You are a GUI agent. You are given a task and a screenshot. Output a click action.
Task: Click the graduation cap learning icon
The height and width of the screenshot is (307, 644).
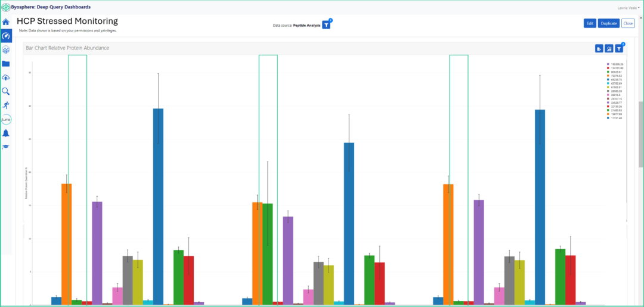click(6, 146)
